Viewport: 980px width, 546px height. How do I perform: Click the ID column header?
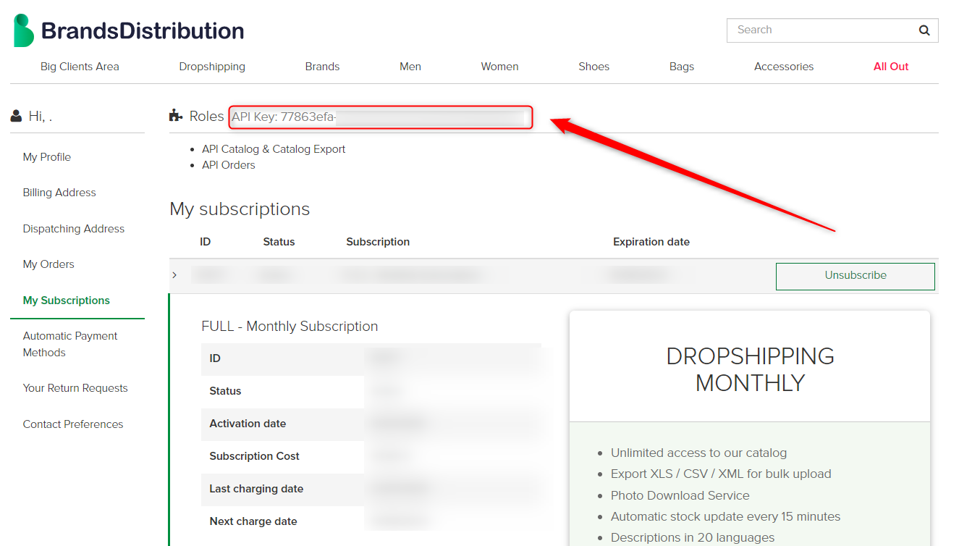[x=206, y=242]
